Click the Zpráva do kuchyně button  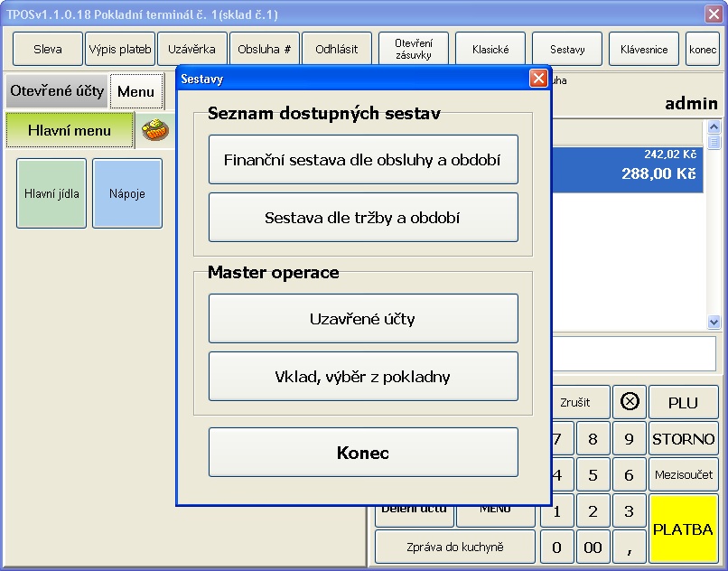click(455, 547)
